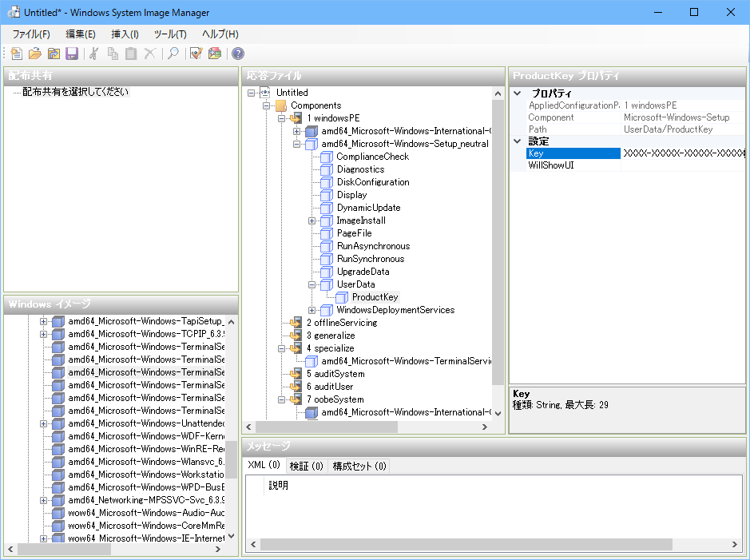This screenshot has height=560, width=750.
Task: Collapse the 7 oobeSystem pass
Action: 281,399
